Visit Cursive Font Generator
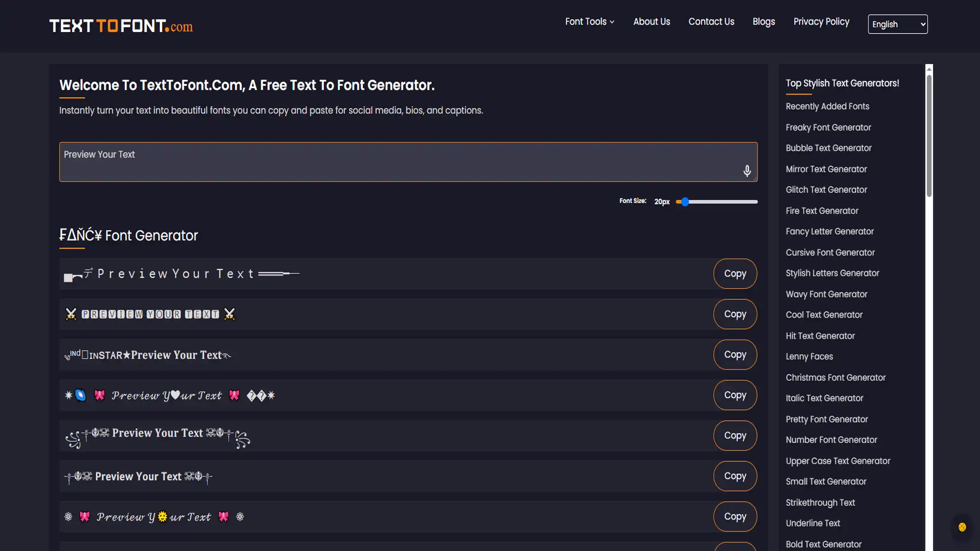 pos(830,252)
